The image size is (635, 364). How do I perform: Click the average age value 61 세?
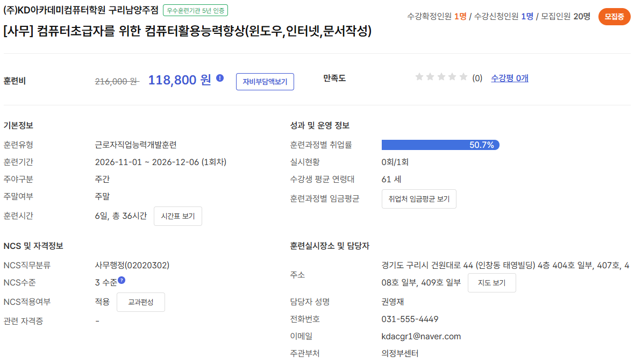(391, 180)
